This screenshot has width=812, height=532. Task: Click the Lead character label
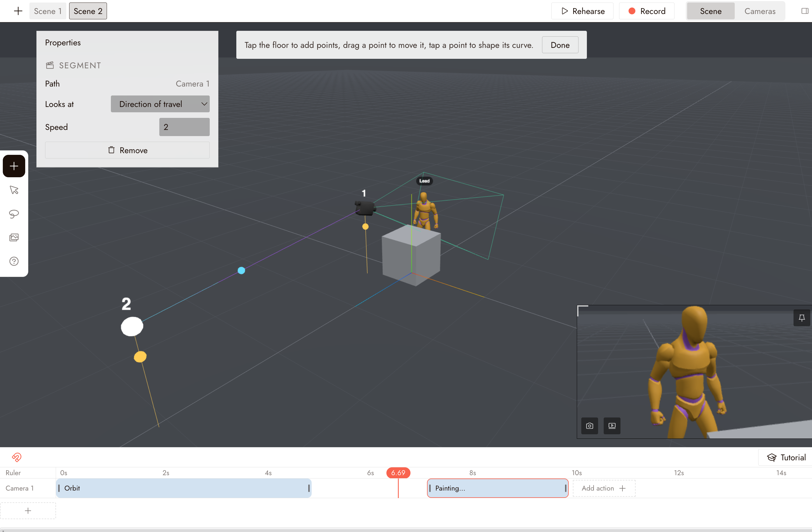(424, 181)
